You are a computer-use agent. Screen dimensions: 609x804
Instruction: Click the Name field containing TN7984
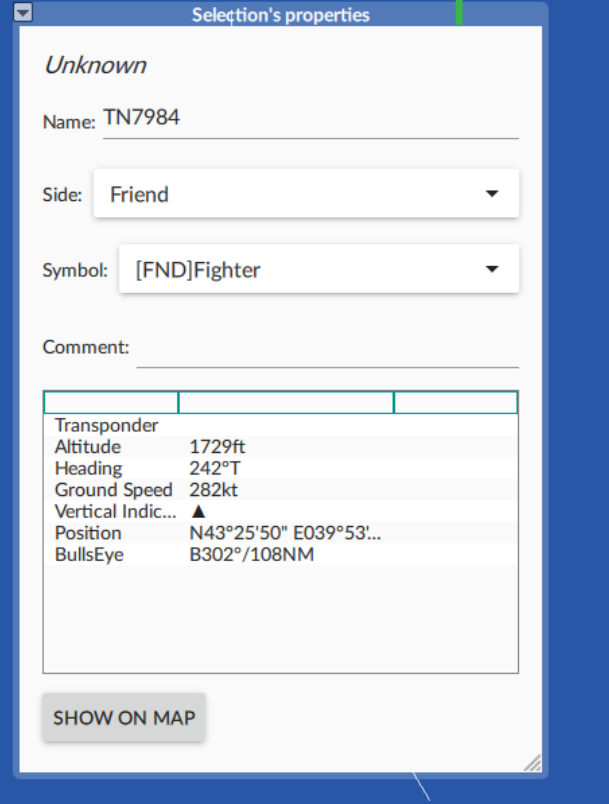coord(311,120)
